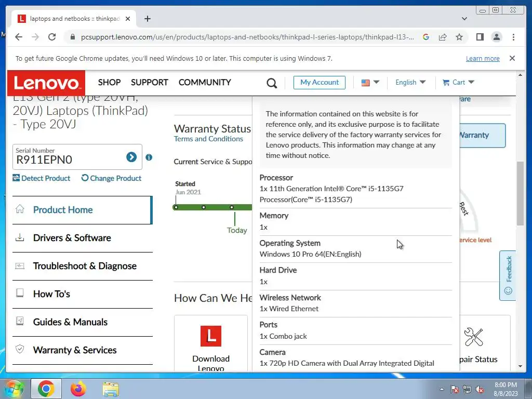The height and width of the screenshot is (399, 532).
Task: Open Troubleshoot & Diagnose
Action: coord(83,267)
